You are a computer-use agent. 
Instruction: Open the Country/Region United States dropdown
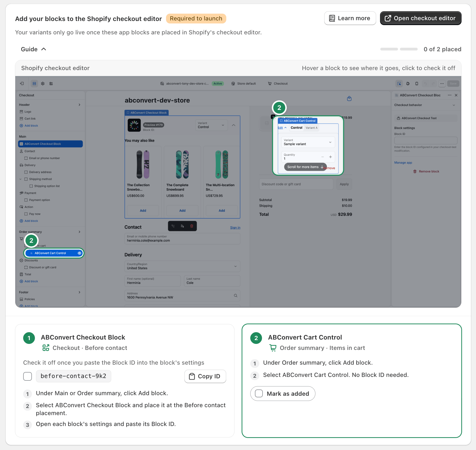[182, 266]
